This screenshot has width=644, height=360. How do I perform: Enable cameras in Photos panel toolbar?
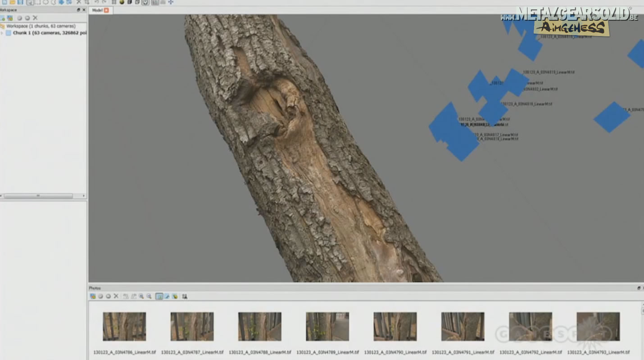pos(100,296)
